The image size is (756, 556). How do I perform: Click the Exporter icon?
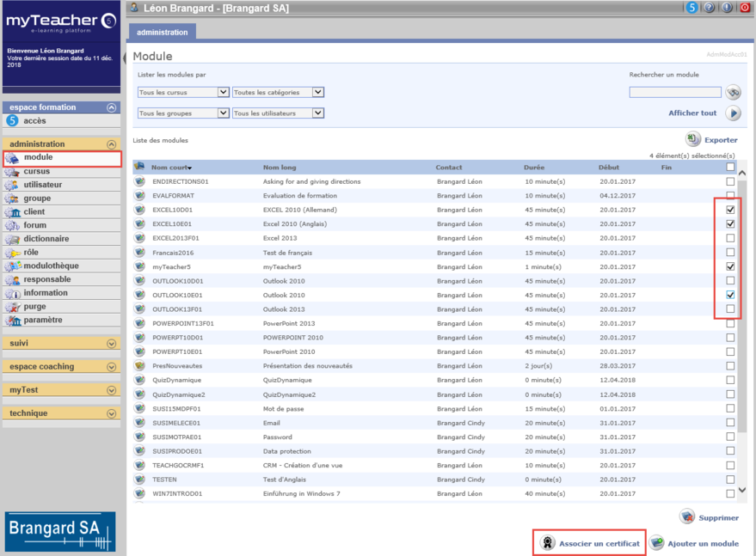[x=693, y=139]
